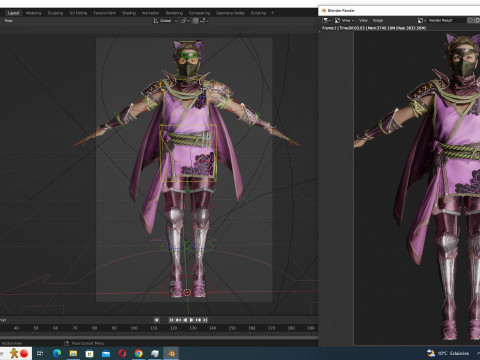The width and height of the screenshot is (480, 360).
Task: Click frame 50 on the timeline ruler
Action: click(36, 328)
